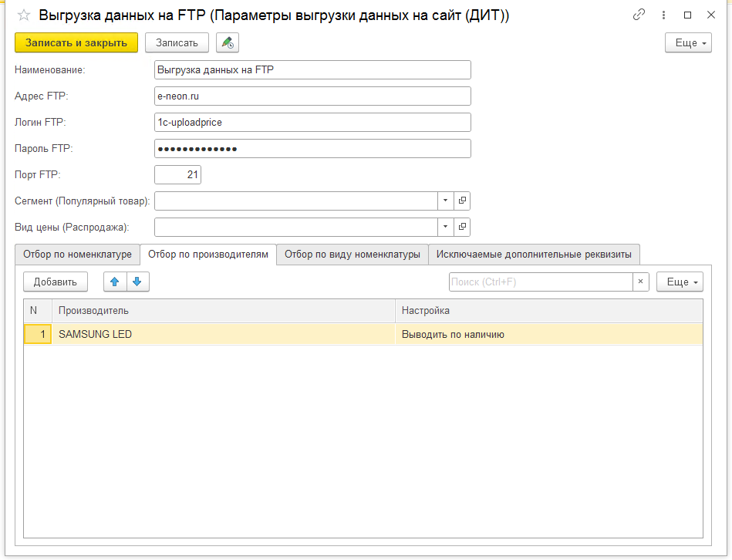Move the row down with blue arrow
Viewport: 732px width, 560px height.
click(137, 282)
